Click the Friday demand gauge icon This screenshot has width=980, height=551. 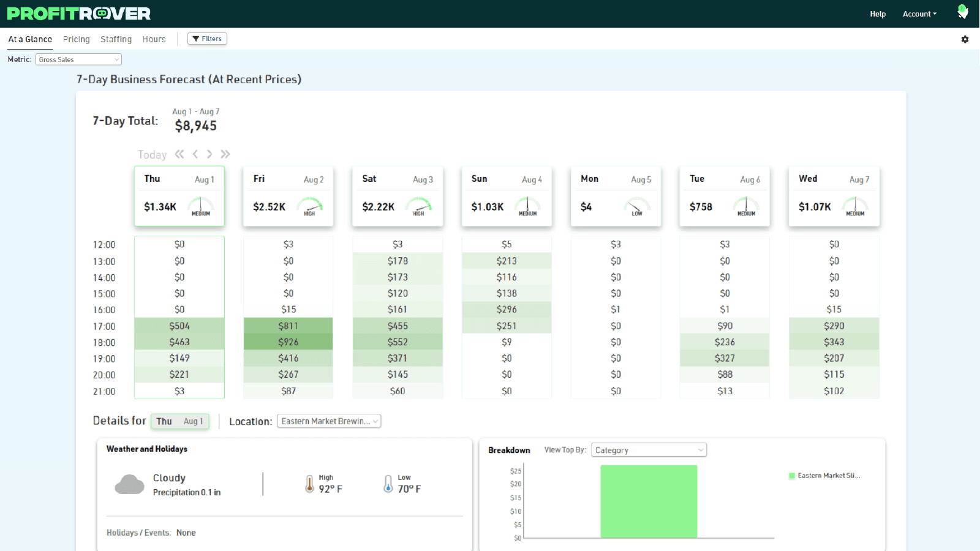pos(310,206)
